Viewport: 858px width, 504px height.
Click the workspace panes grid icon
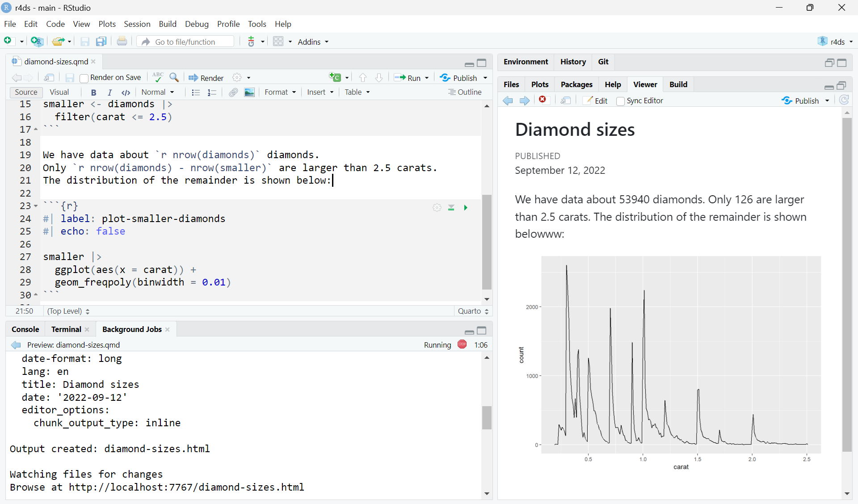pyautogui.click(x=278, y=41)
